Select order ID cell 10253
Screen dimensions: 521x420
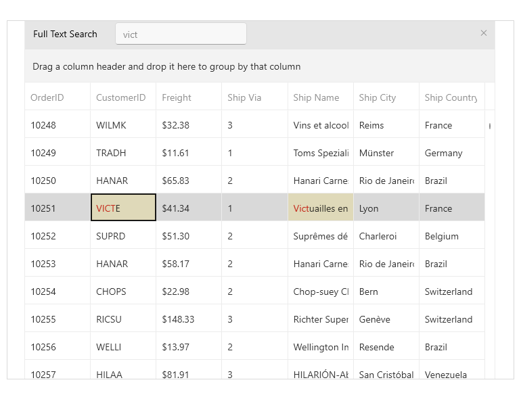[58, 263]
